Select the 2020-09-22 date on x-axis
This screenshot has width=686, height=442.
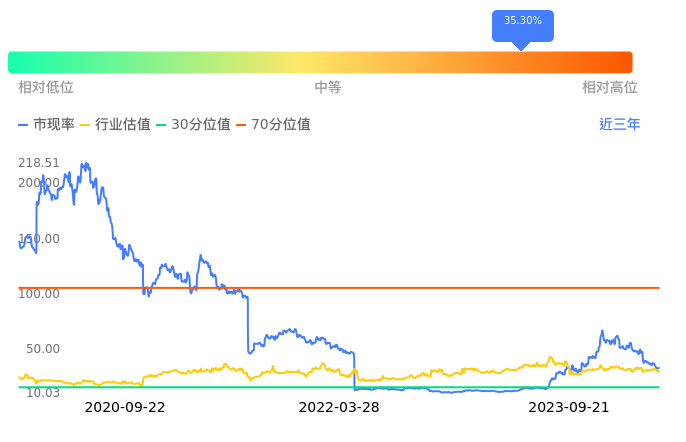[x=125, y=407]
